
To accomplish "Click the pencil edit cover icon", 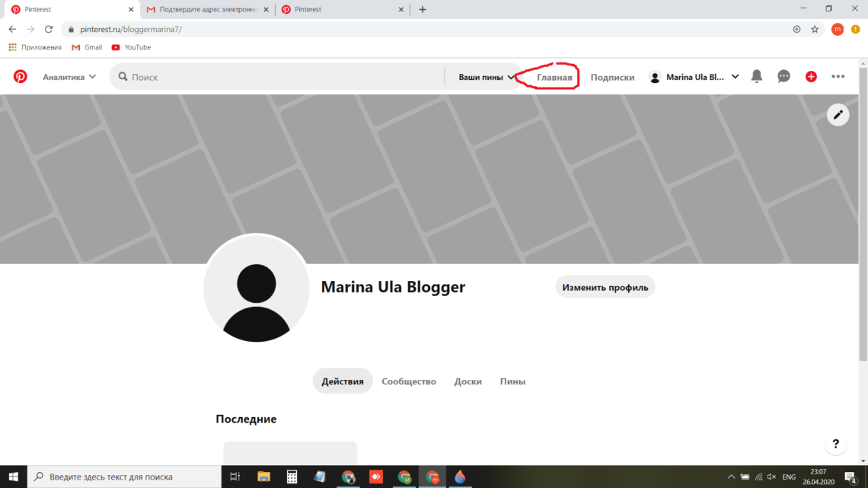I will point(838,114).
